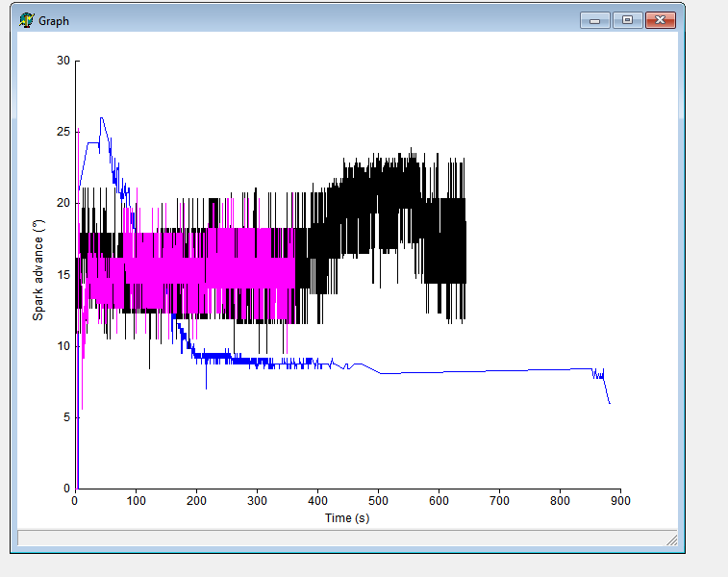Click the status bar at bottom
The image size is (728, 577).
(347, 538)
